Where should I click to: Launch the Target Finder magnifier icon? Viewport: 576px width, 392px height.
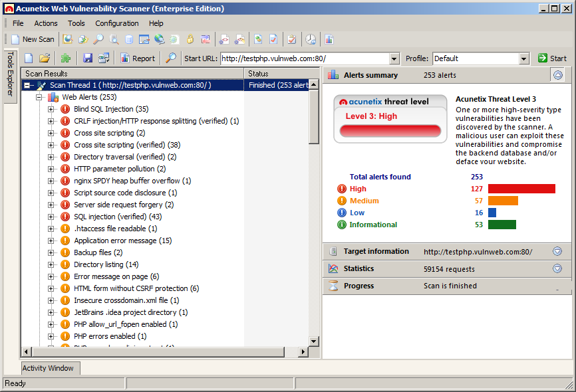pyautogui.click(x=98, y=39)
